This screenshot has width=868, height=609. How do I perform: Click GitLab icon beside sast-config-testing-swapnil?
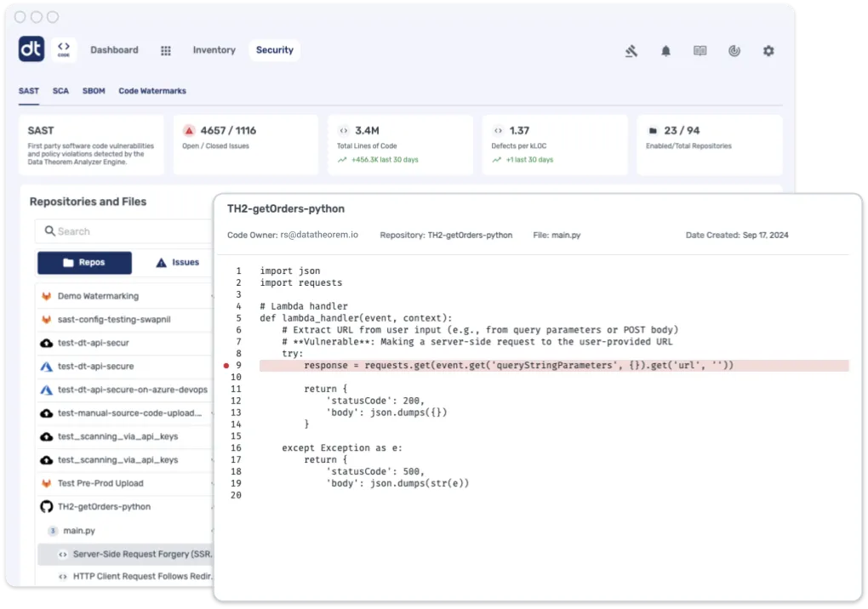[x=47, y=319]
